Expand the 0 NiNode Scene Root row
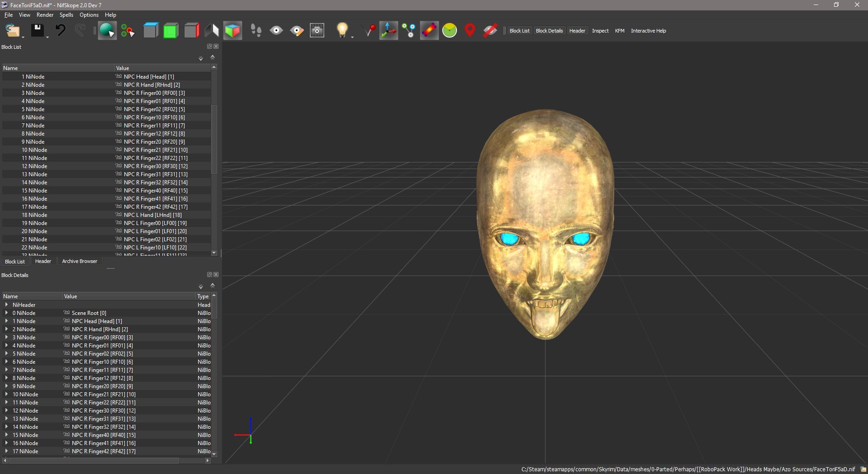 6,313
